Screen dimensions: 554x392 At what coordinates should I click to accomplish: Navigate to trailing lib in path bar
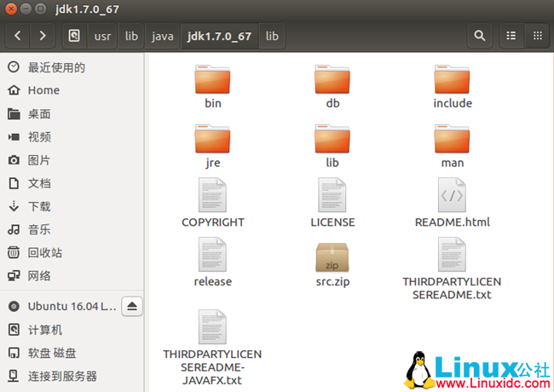point(272,36)
